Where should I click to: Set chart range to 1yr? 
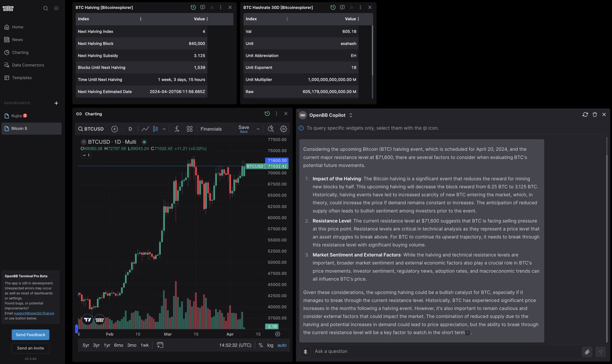point(107,345)
